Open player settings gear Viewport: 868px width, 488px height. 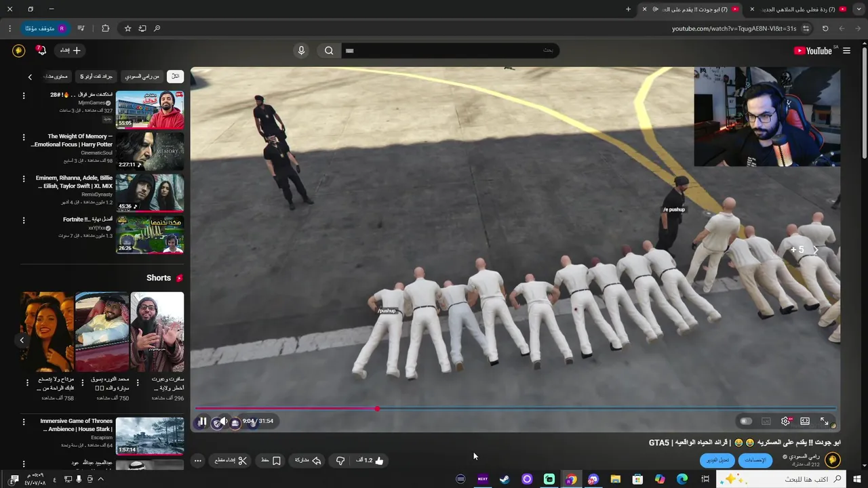coord(785,422)
